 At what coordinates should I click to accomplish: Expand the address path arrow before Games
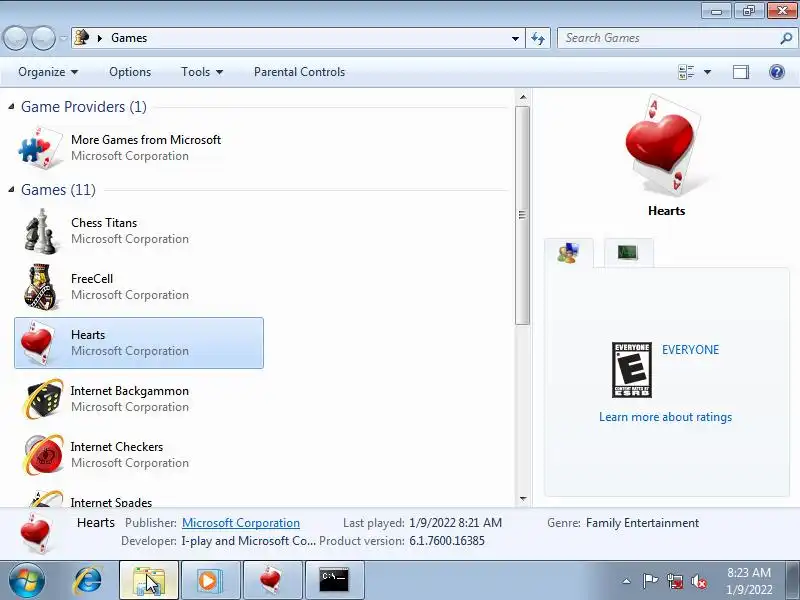click(100, 38)
